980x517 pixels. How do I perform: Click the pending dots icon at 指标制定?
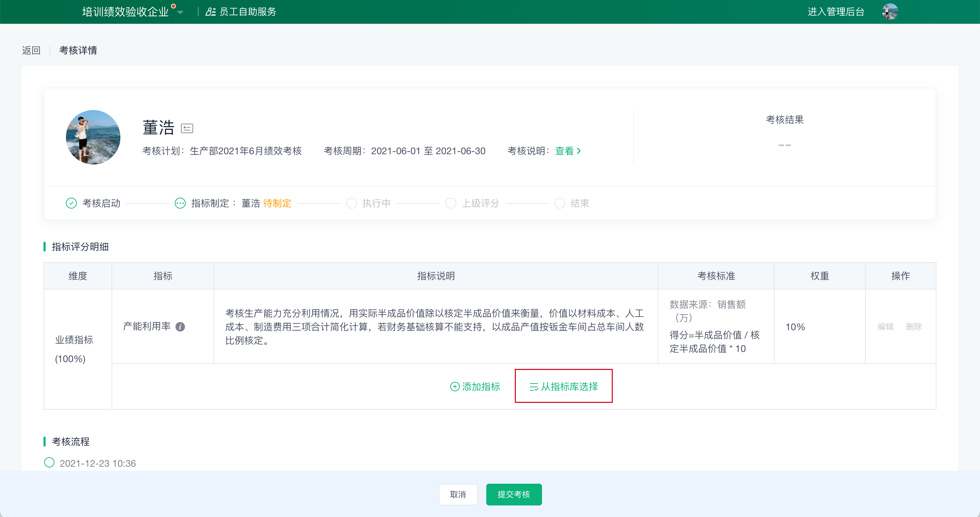180,203
